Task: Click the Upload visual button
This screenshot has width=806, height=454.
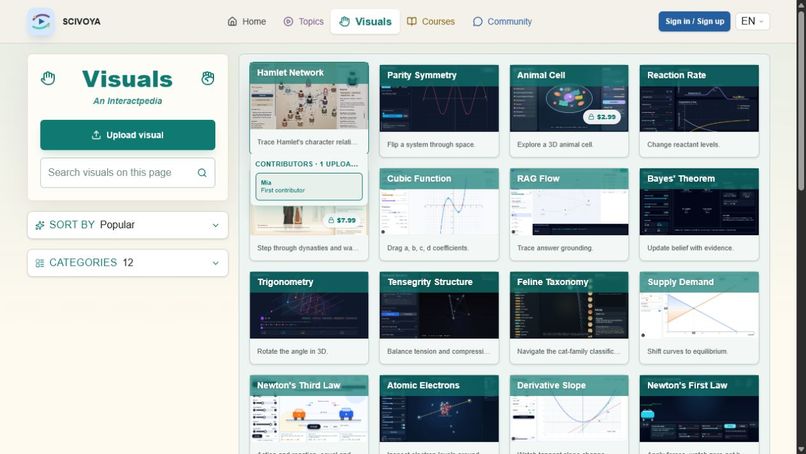Action: pos(127,135)
